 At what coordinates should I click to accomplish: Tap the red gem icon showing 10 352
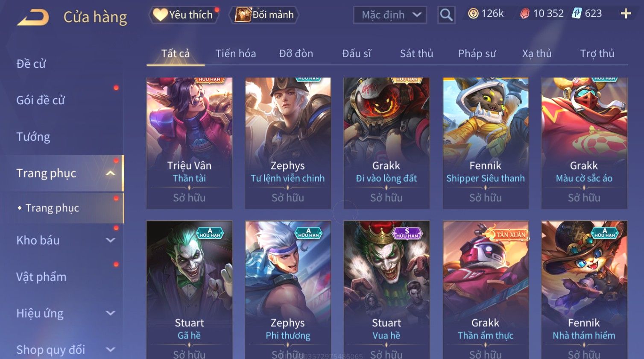pyautogui.click(x=524, y=14)
